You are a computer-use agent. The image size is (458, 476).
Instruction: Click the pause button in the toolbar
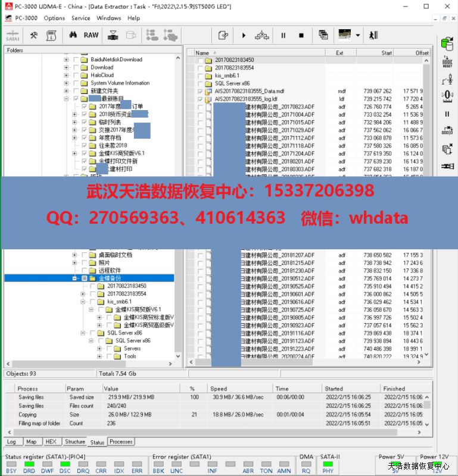tap(283, 36)
